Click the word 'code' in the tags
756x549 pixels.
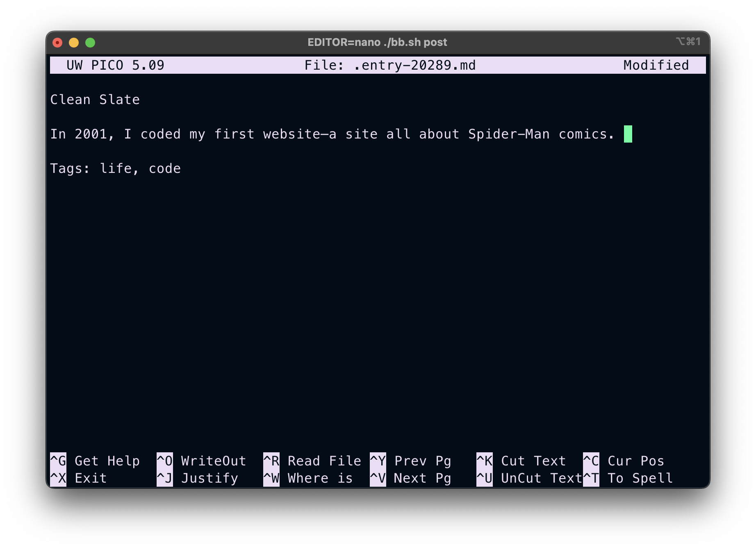tap(165, 168)
